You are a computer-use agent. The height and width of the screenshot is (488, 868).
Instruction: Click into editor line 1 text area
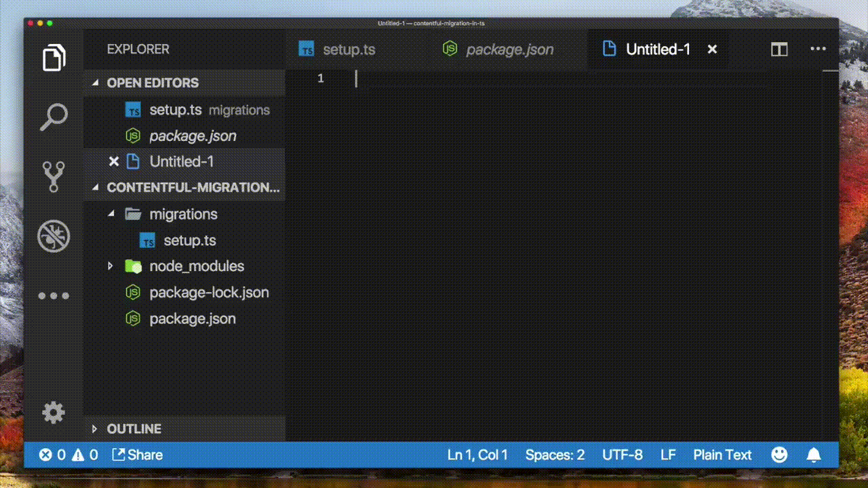click(x=587, y=79)
